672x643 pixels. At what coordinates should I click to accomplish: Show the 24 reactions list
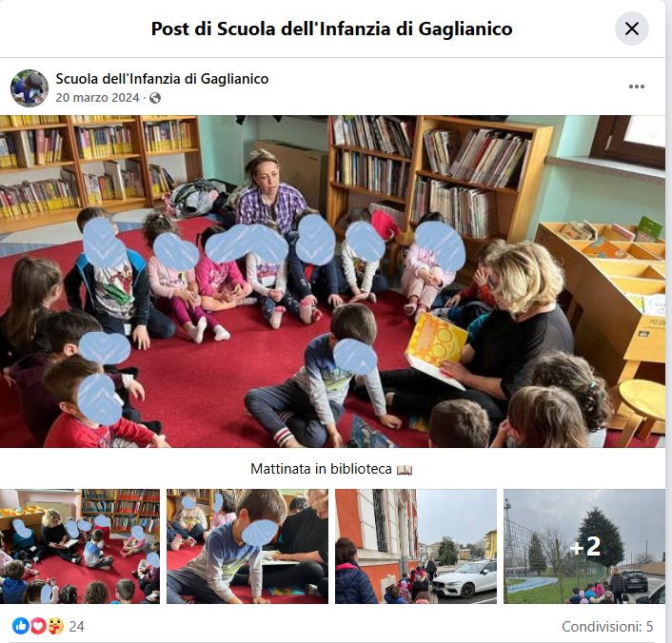point(76,627)
